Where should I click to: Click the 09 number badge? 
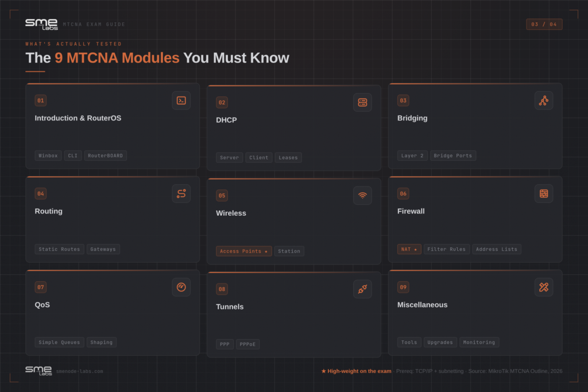(403, 287)
